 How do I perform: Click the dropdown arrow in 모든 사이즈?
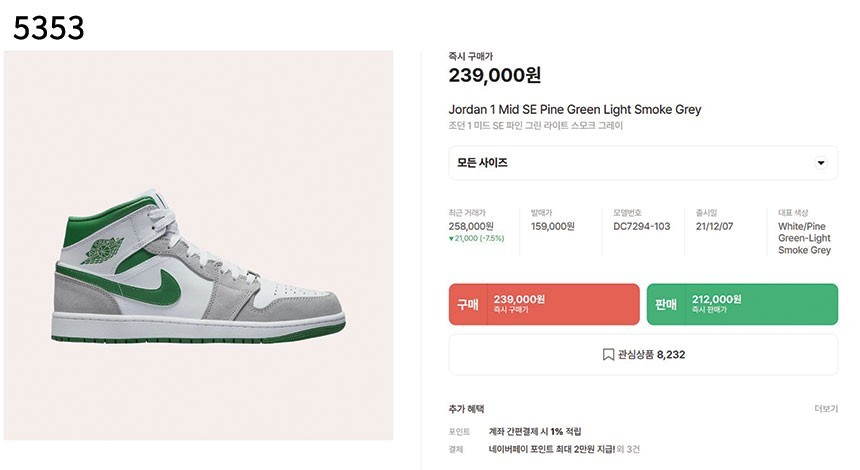[821, 163]
